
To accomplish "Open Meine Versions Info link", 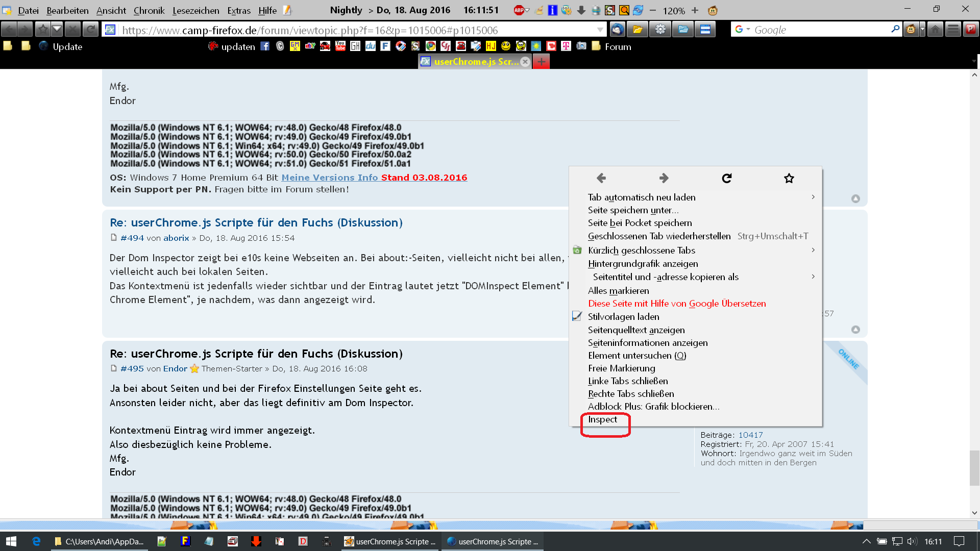I will click(329, 178).
